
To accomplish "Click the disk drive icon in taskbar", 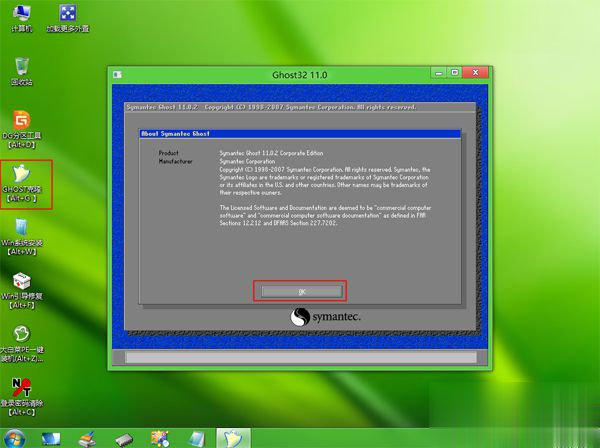I will coord(124,438).
